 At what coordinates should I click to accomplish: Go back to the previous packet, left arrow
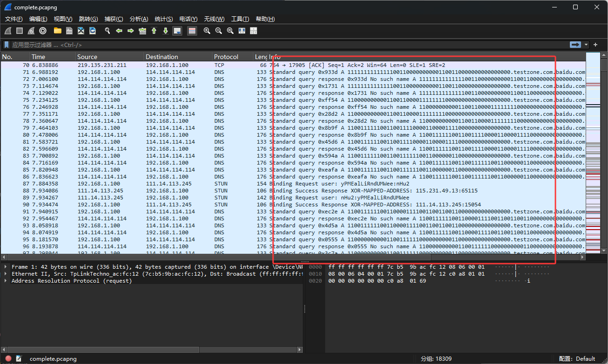[x=119, y=31]
